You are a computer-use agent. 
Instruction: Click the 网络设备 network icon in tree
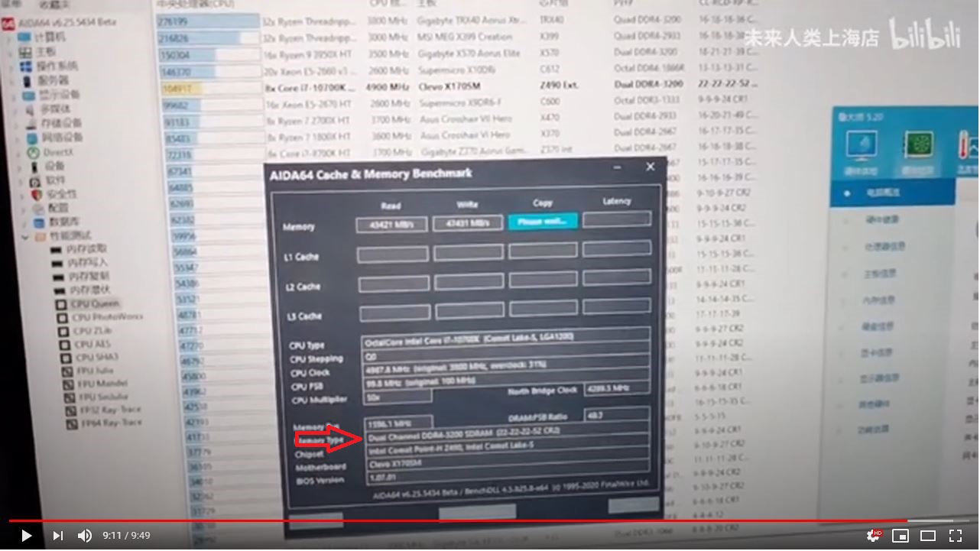tap(33, 138)
